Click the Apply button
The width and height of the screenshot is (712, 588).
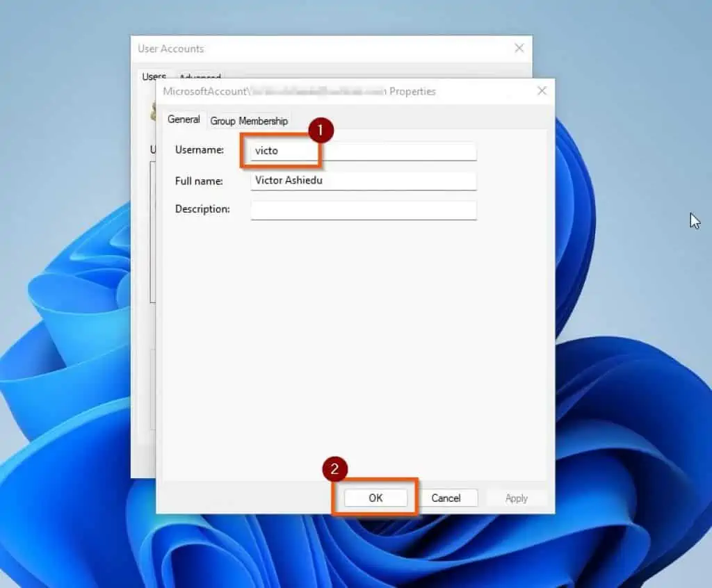[516, 498]
